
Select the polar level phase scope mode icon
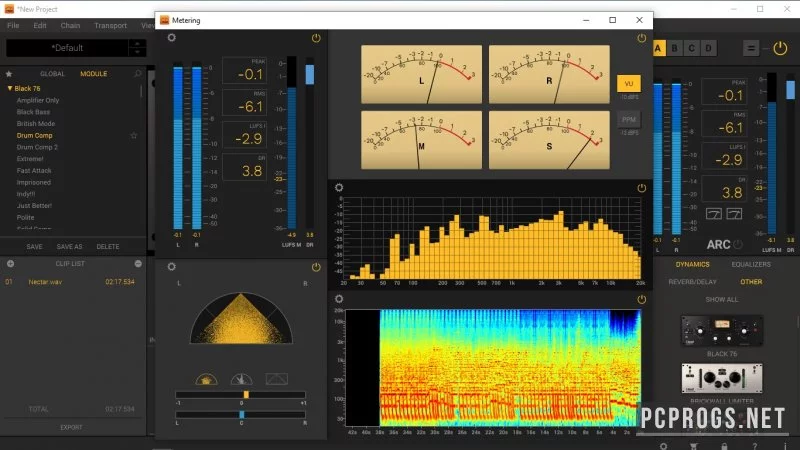tap(241, 379)
